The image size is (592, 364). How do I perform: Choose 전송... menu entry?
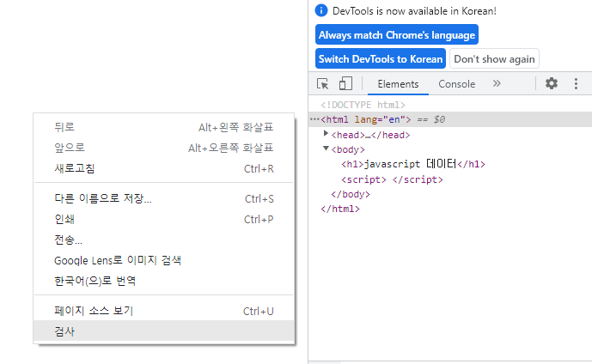coord(164,240)
